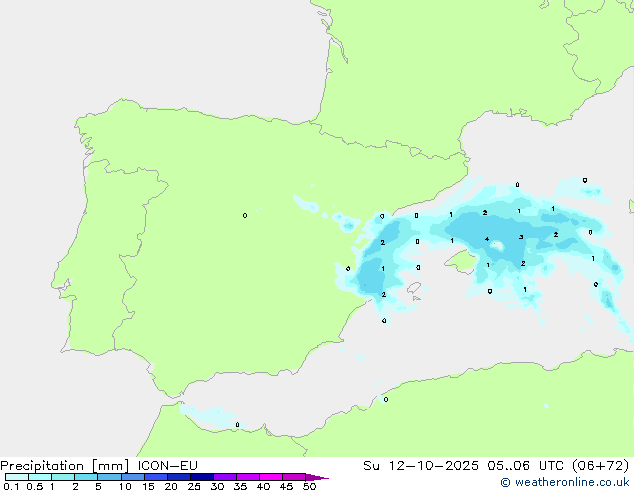Click the 0.5–1 mm legend swatch
Viewport: 634px width, 490px height.
pyautogui.click(x=40, y=477)
